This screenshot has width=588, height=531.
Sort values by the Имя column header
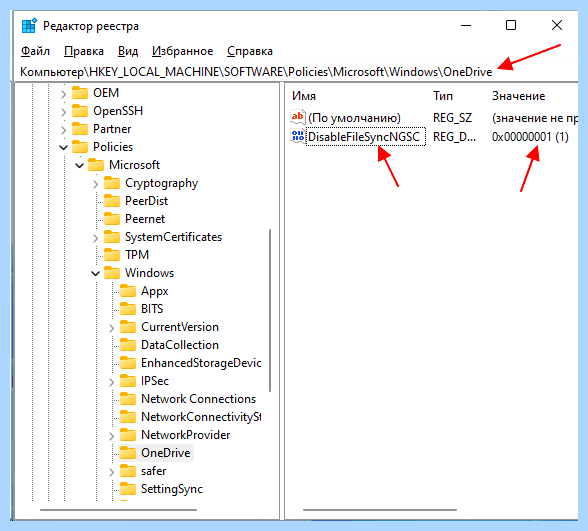304,96
